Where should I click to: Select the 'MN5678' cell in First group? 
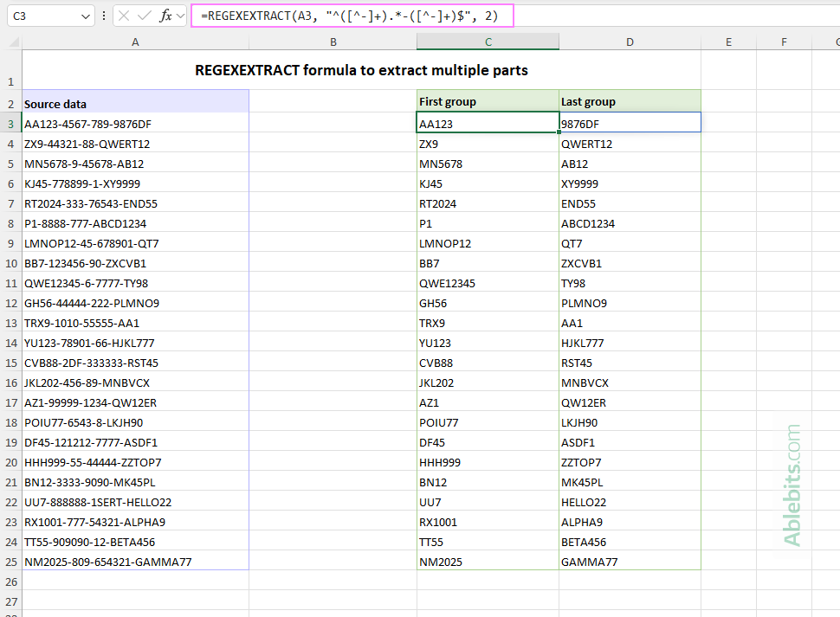click(488, 164)
